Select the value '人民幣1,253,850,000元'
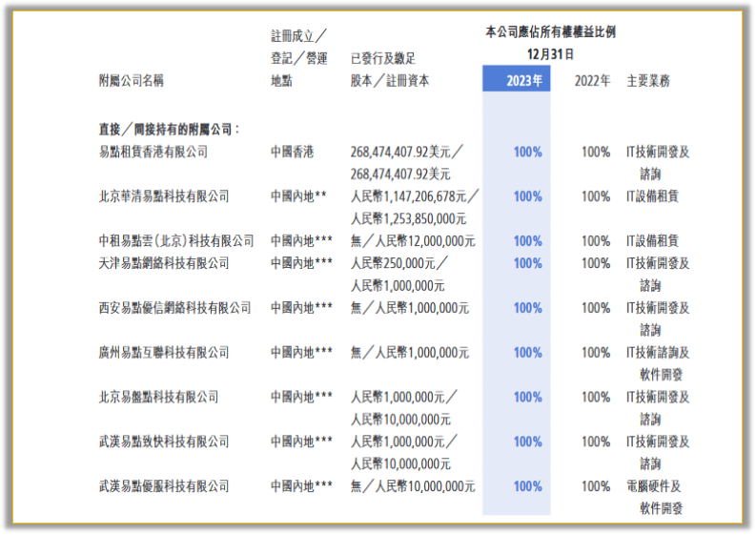 (x=408, y=218)
